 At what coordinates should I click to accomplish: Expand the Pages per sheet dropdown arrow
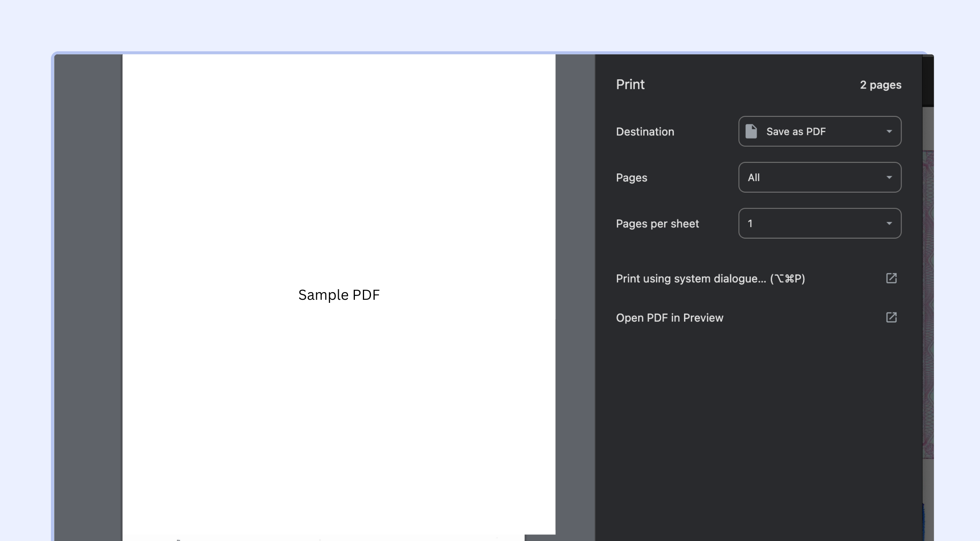click(889, 223)
